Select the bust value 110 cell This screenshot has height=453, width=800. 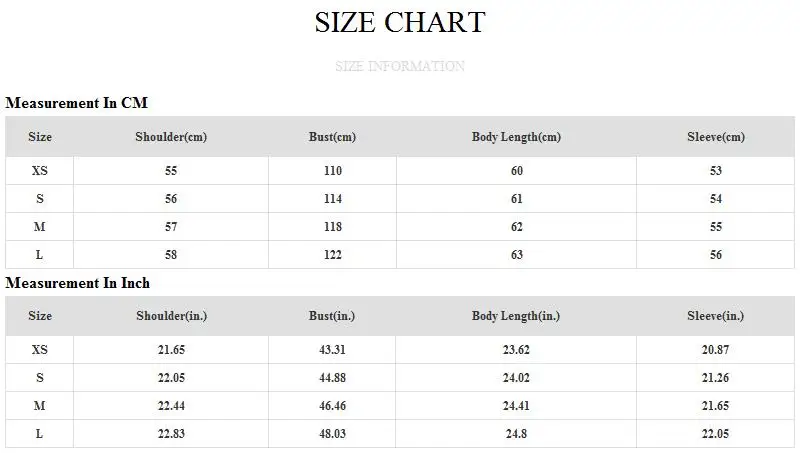[332, 171]
